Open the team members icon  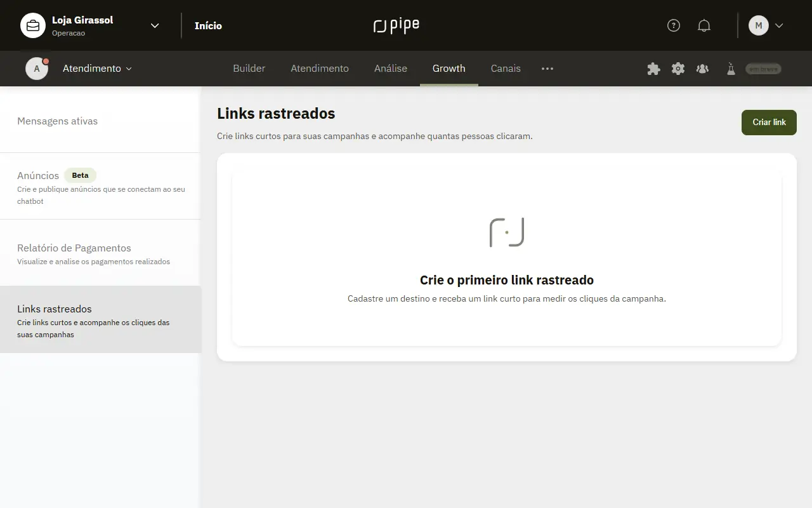(702, 69)
